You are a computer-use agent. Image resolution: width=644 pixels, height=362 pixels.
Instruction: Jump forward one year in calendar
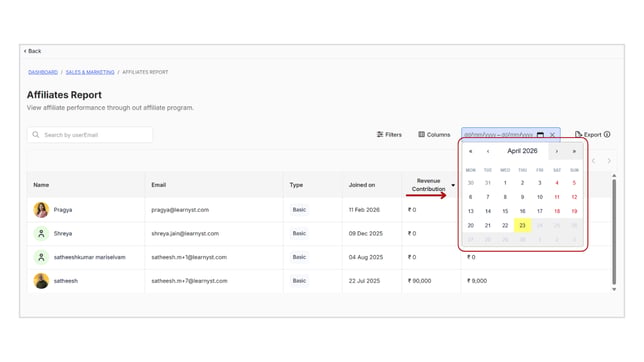click(x=574, y=151)
